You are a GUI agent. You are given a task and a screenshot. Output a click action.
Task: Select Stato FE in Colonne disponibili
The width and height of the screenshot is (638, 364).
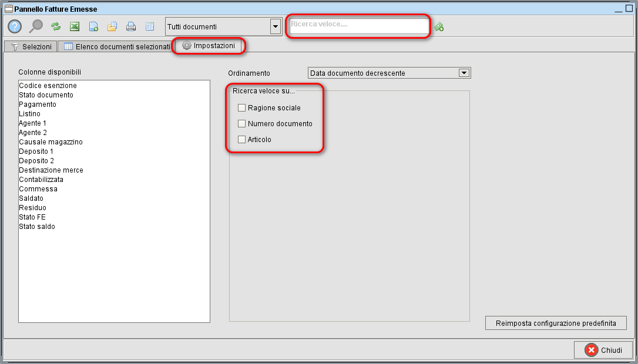pyautogui.click(x=32, y=217)
